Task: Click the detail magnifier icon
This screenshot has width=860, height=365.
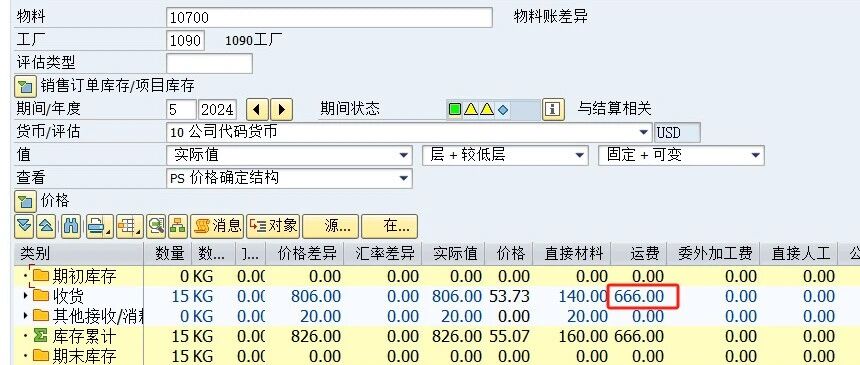Action: 156,226
